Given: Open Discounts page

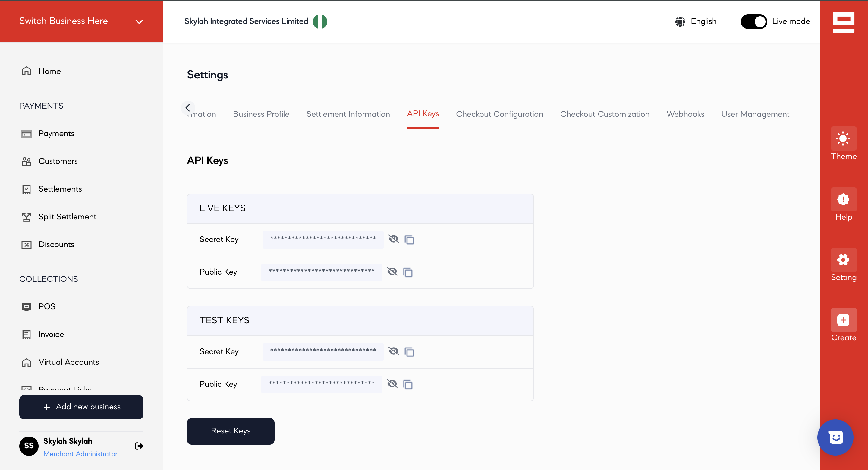Looking at the screenshot, I should [x=48, y=244].
